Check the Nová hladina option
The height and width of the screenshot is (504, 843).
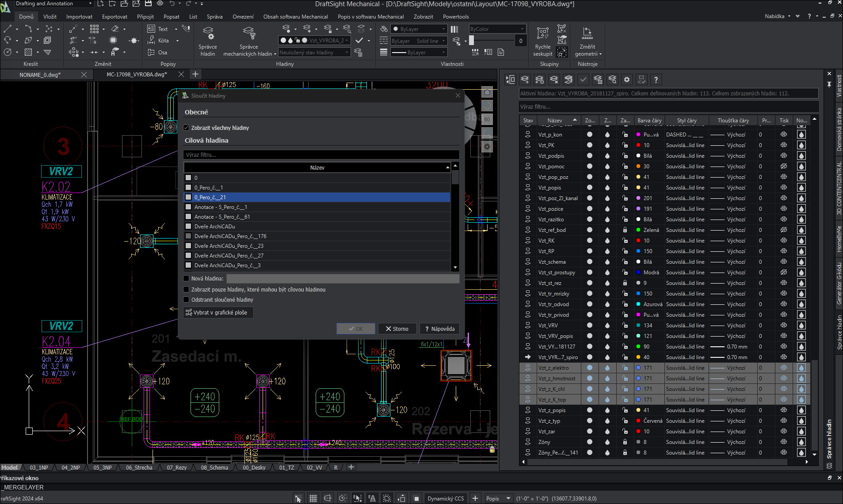187,279
